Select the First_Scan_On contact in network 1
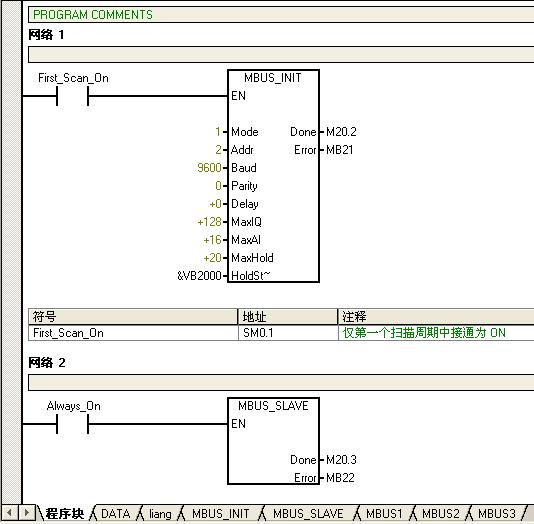Viewport: 534px width, 524px height. click(x=73, y=96)
